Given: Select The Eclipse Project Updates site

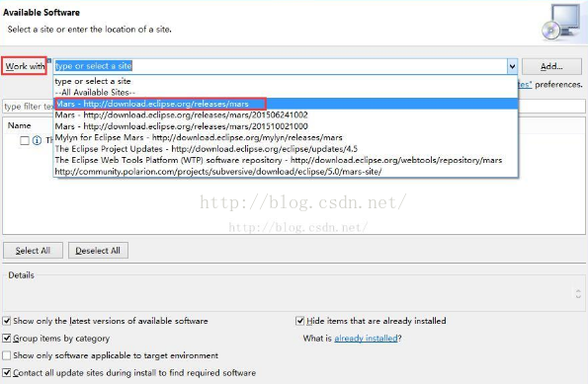Looking at the screenshot, I should point(287,149).
